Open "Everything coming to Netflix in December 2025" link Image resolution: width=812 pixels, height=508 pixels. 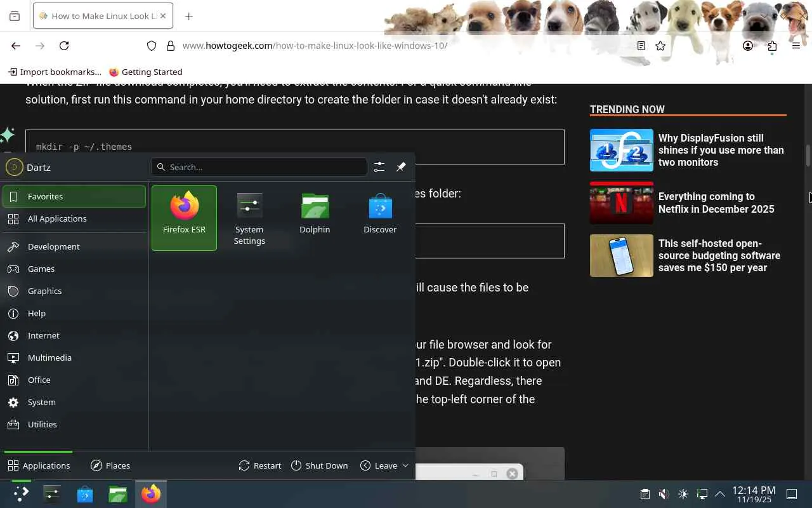click(x=716, y=203)
